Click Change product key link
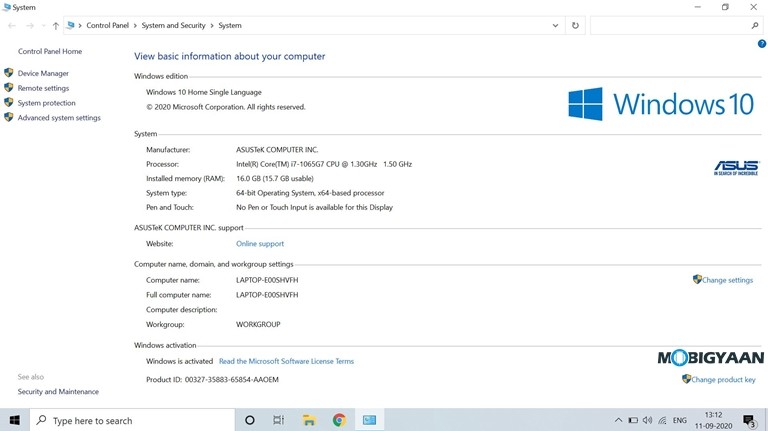Viewport: 768px width, 431px height. point(723,380)
